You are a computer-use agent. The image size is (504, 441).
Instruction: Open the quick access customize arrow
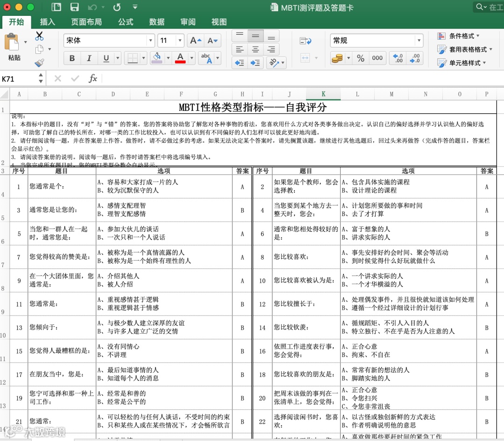tap(135, 7)
